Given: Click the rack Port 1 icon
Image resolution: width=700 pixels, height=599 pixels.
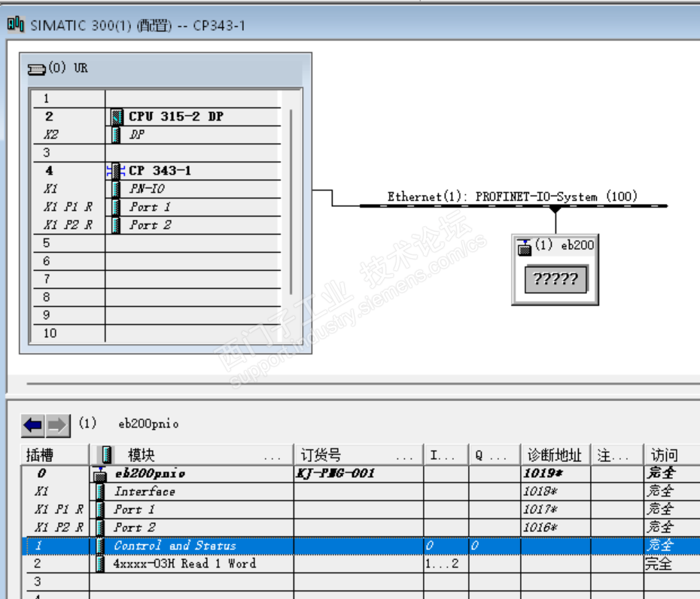Looking at the screenshot, I should click(x=116, y=207).
